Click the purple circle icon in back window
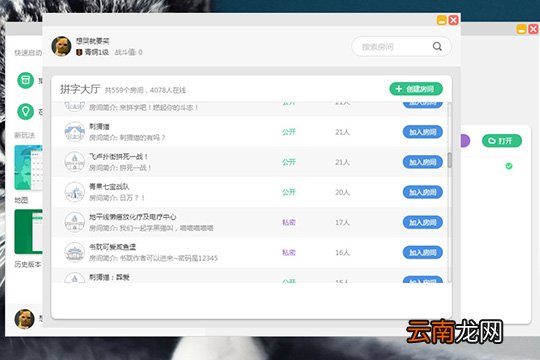Image resolution: width=540 pixels, height=360 pixels. coord(465,141)
